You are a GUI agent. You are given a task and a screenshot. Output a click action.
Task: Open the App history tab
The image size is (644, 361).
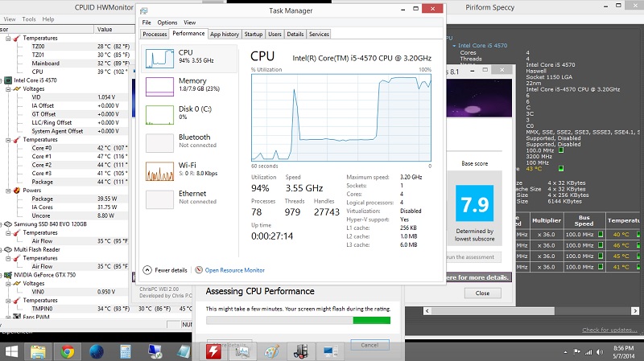pos(225,34)
